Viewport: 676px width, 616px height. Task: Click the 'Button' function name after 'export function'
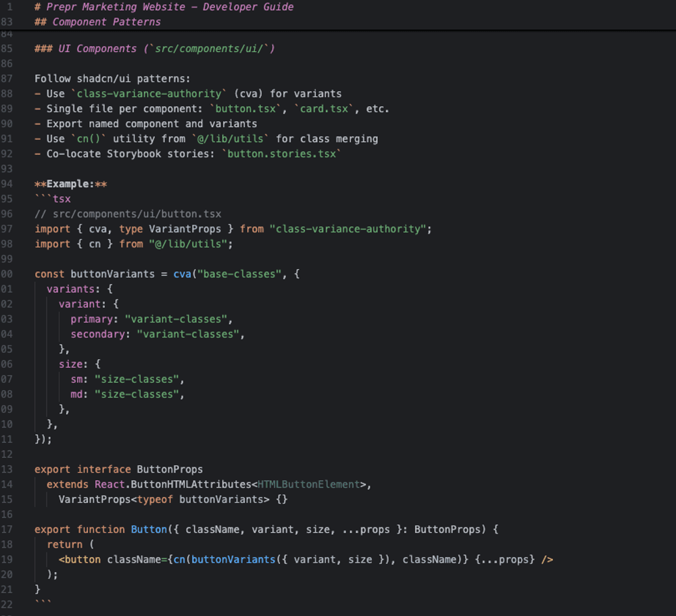point(148,529)
